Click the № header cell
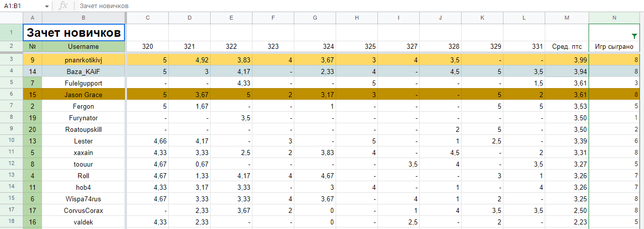644x229 pixels. (x=32, y=46)
